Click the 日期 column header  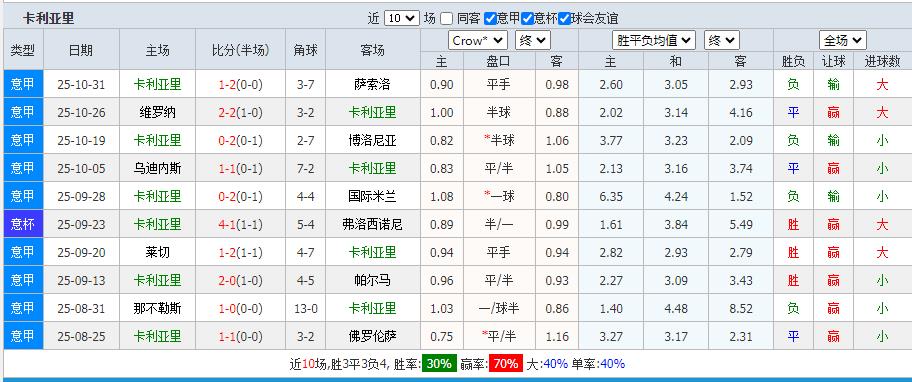81,50
